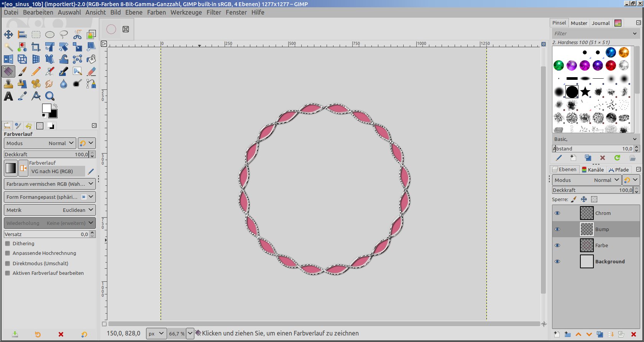Select the Scissors selection tool
Image resolution: width=644 pixels, height=342 pixels.
[x=77, y=35]
